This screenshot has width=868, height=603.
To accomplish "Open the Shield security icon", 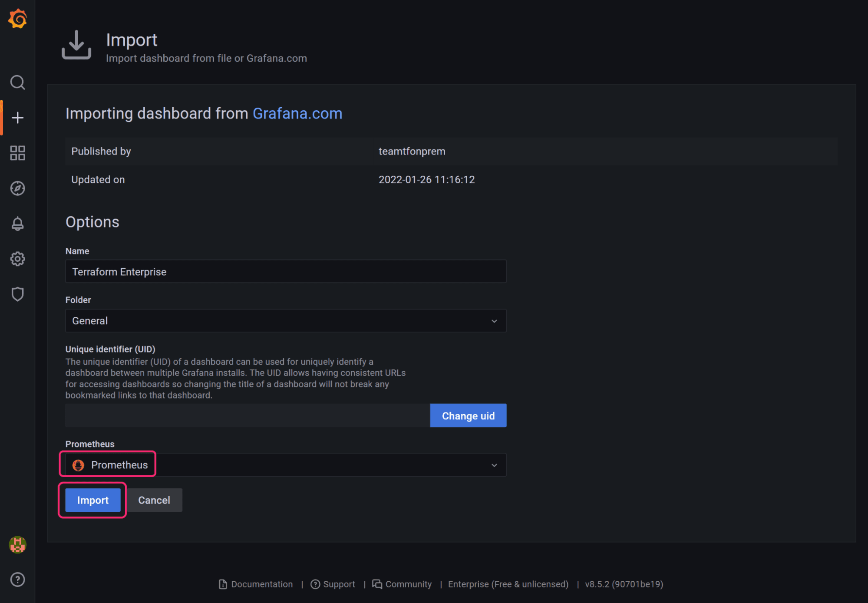I will (x=18, y=293).
